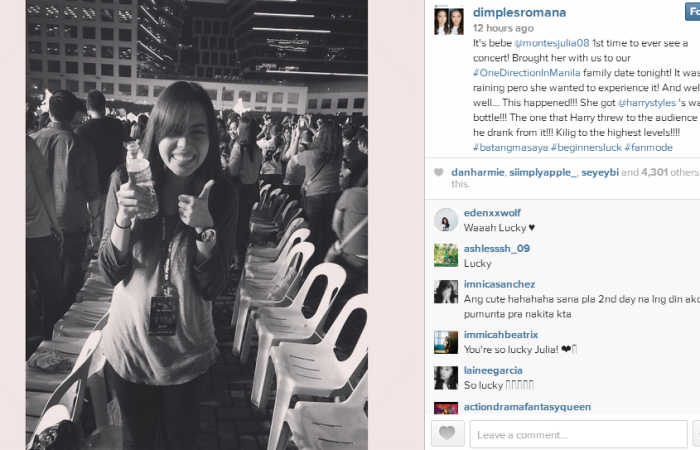Open the dimplesromana username link

(520, 12)
